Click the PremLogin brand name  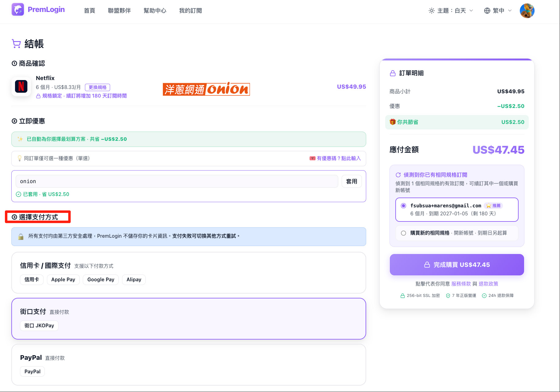coord(46,10)
